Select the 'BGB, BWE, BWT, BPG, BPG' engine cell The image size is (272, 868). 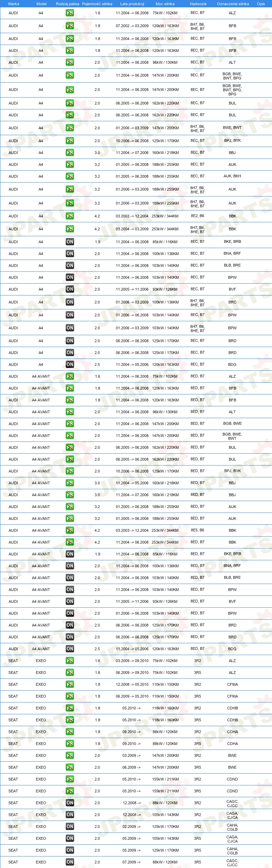coord(232,90)
